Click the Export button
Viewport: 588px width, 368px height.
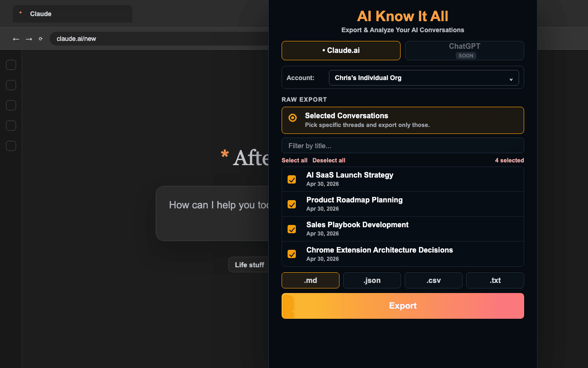(403, 306)
